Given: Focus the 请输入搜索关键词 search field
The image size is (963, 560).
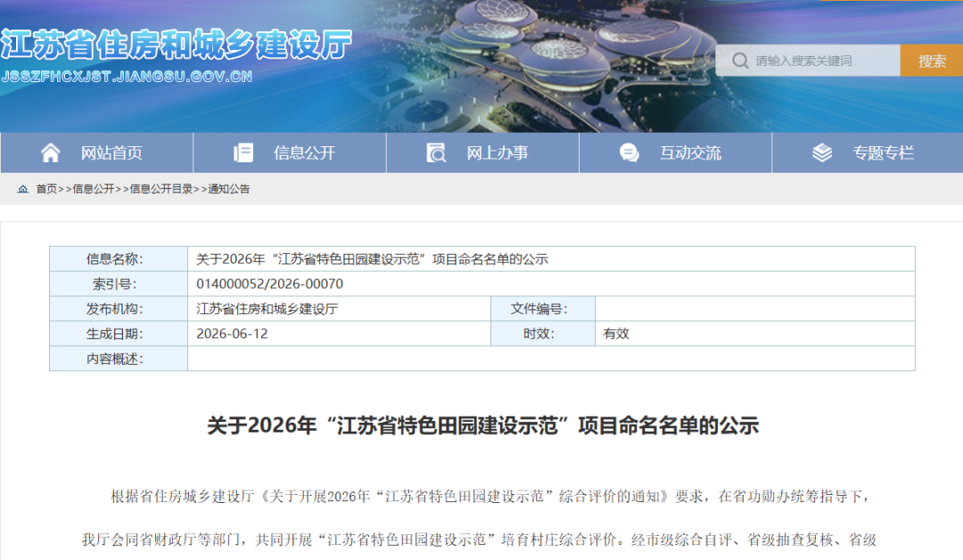Looking at the screenshot, I should [x=808, y=61].
